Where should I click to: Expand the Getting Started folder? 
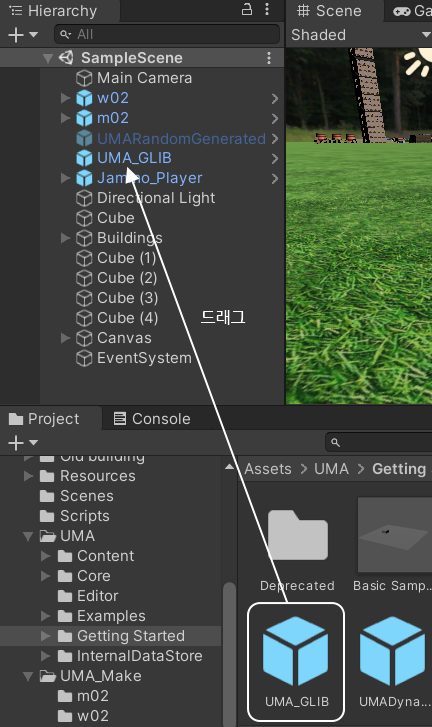(x=45, y=636)
